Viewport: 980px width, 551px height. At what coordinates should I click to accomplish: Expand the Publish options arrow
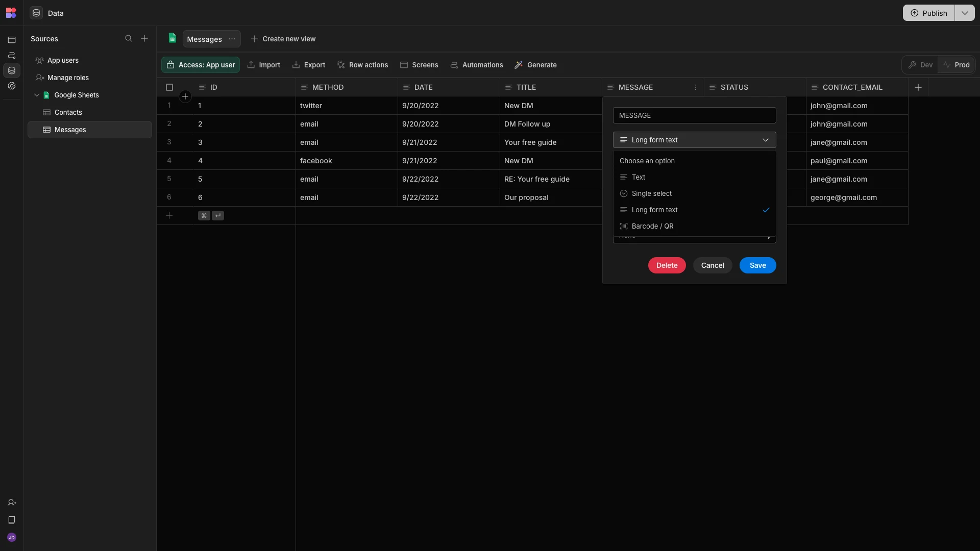[x=965, y=13]
